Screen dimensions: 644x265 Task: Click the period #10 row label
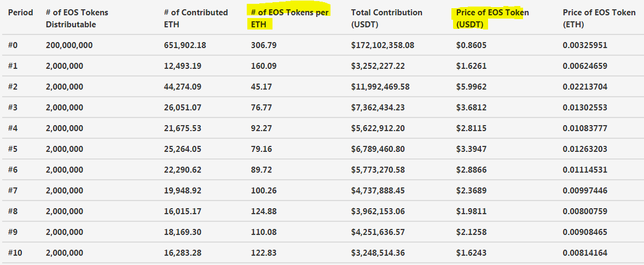tap(15, 253)
